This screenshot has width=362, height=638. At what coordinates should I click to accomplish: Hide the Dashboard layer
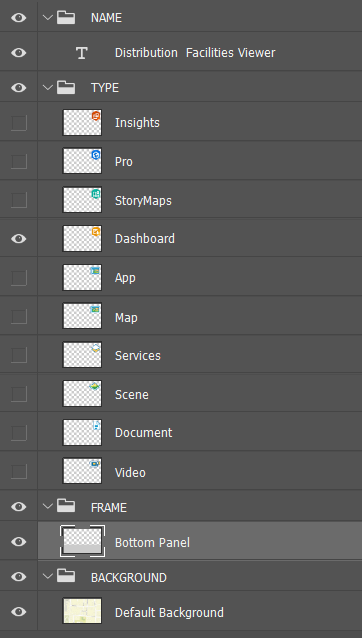tap(19, 238)
